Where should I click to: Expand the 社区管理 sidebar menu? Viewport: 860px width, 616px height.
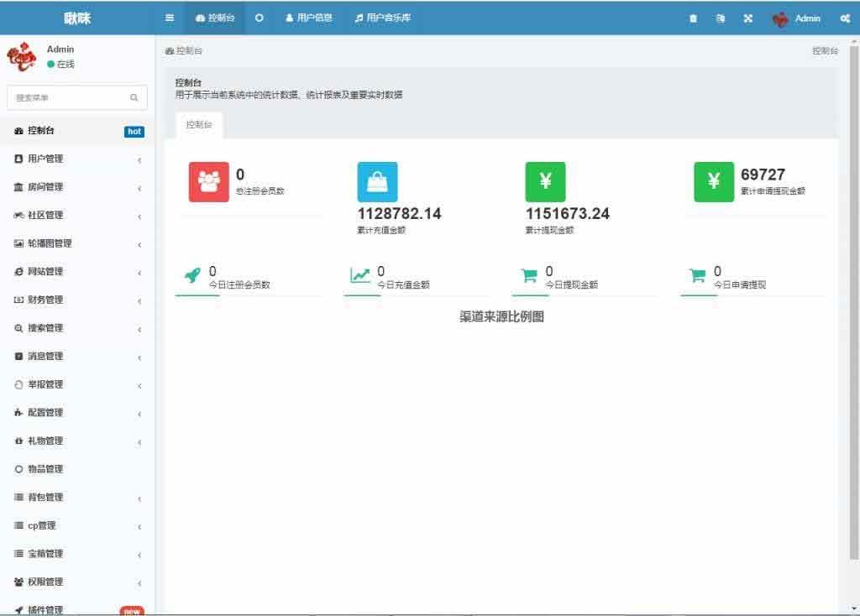(76, 216)
